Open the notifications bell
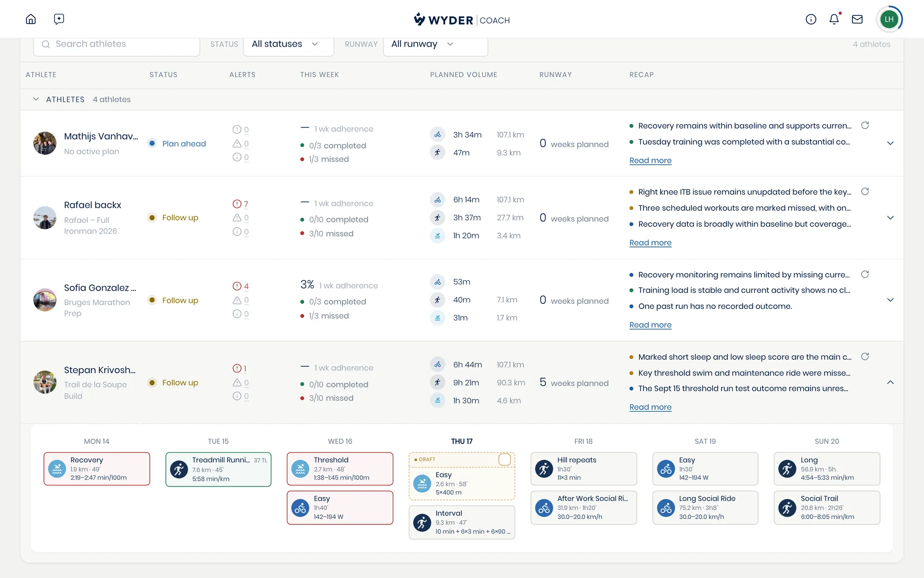 [834, 19]
